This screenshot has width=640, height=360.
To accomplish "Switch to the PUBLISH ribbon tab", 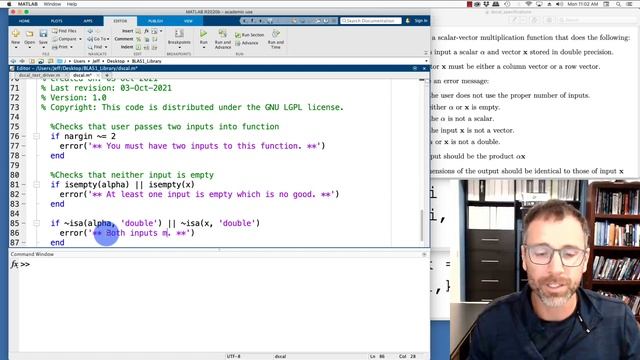I will point(155,21).
